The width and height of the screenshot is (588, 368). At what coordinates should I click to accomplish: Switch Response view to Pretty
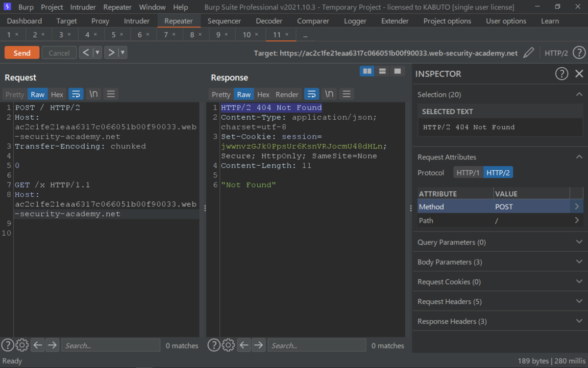(221, 95)
